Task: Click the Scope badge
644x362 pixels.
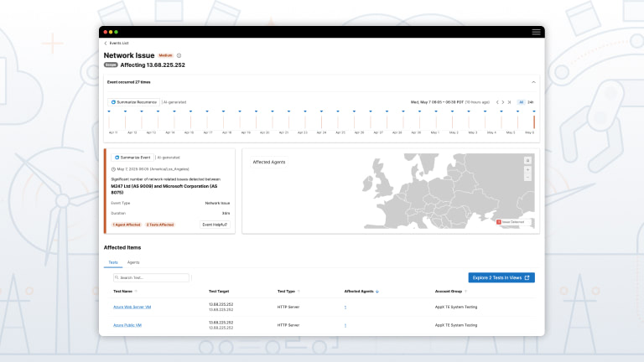Action: click(x=111, y=65)
